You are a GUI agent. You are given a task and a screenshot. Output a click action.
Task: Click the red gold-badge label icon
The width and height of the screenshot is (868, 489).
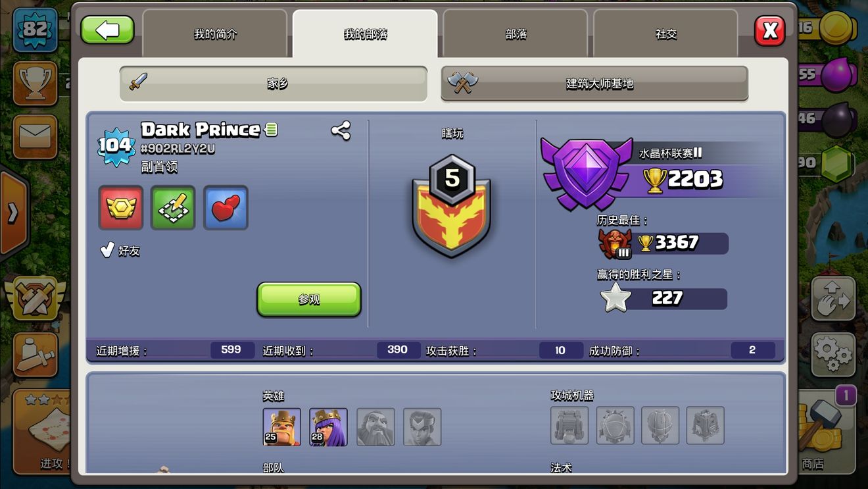pos(121,207)
